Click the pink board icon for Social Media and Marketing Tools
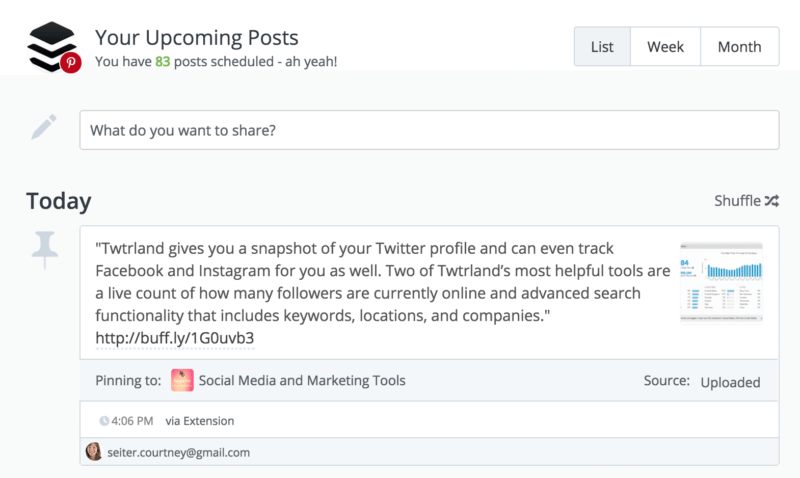The image size is (800, 478). pyautogui.click(x=182, y=380)
